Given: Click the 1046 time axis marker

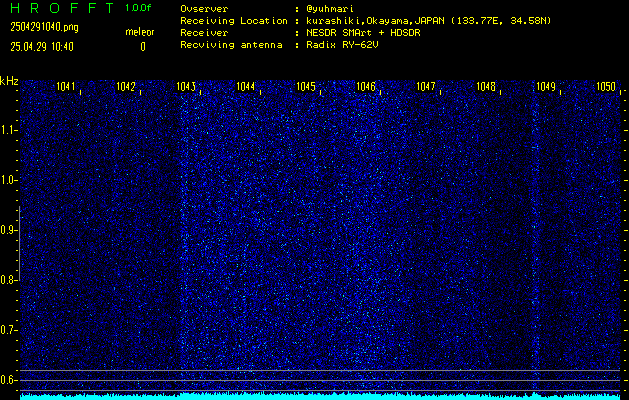Looking at the screenshot, I should tap(366, 87).
